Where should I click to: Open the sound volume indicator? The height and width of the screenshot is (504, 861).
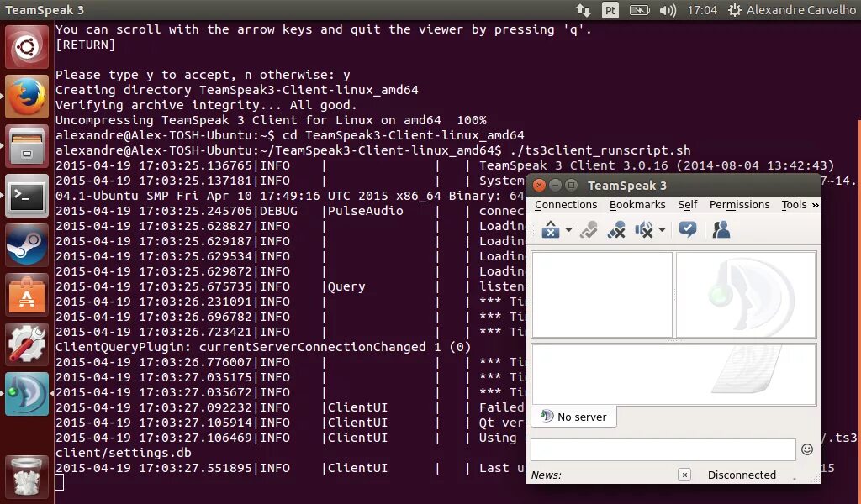tap(668, 10)
